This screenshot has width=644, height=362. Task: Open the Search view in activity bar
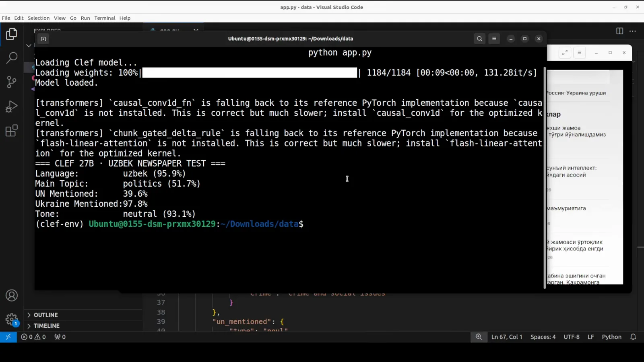(12, 58)
